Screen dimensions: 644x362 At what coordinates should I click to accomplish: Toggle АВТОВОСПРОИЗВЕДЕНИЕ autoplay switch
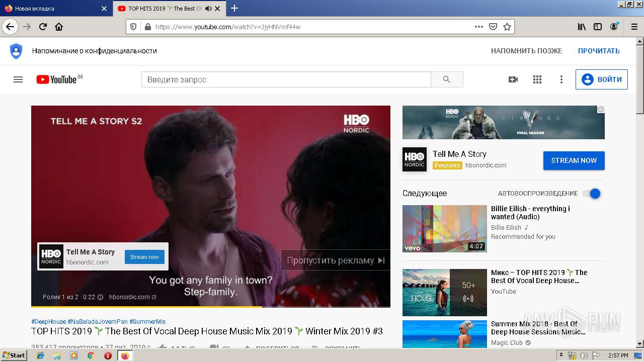coord(592,194)
